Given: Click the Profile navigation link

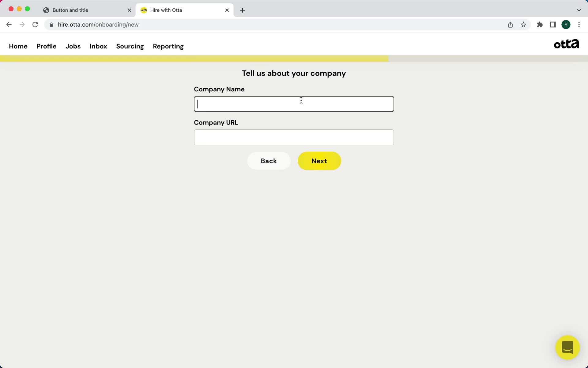Looking at the screenshot, I should pos(47,46).
